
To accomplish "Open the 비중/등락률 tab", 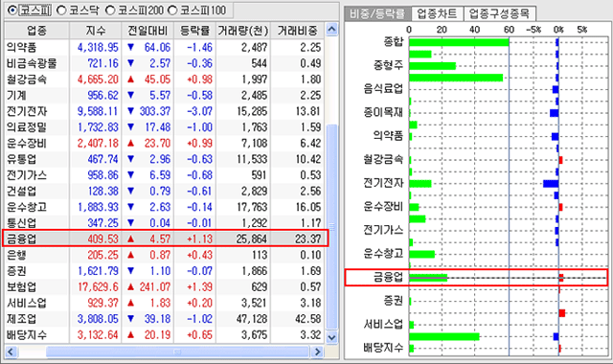I will 377,14.
